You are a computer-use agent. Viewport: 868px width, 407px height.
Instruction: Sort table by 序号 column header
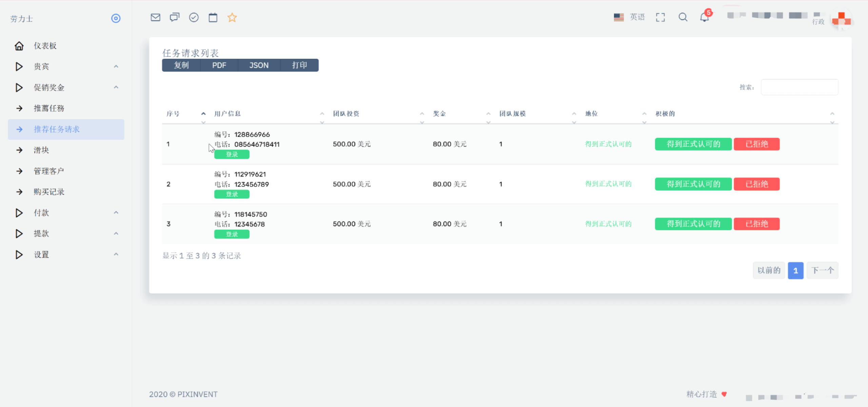(173, 114)
